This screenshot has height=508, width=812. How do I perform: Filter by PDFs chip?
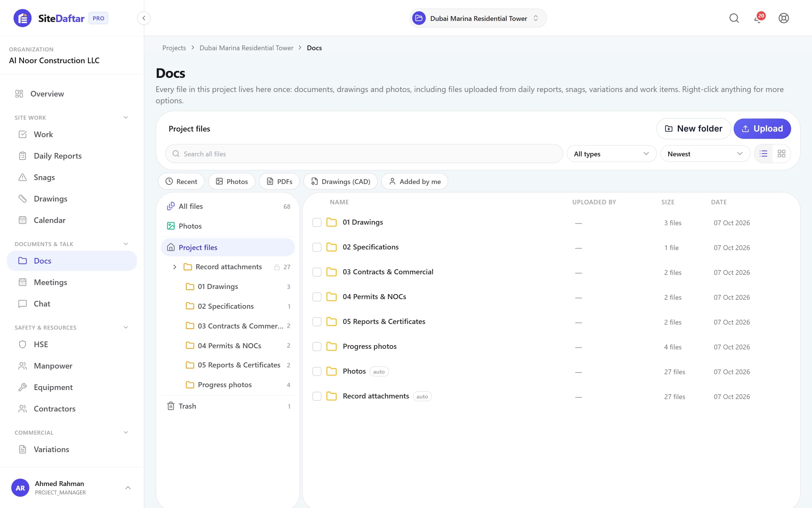click(x=279, y=181)
